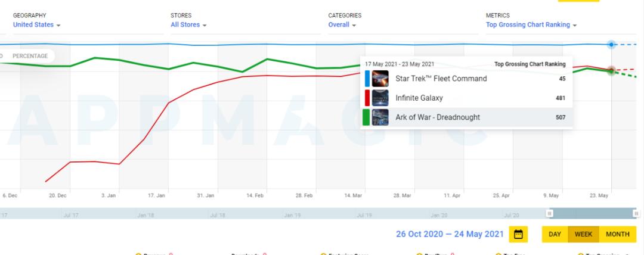Image resolution: width=644 pixels, height=255 pixels.
Task: Open the United States geography dropdown
Action: point(36,25)
